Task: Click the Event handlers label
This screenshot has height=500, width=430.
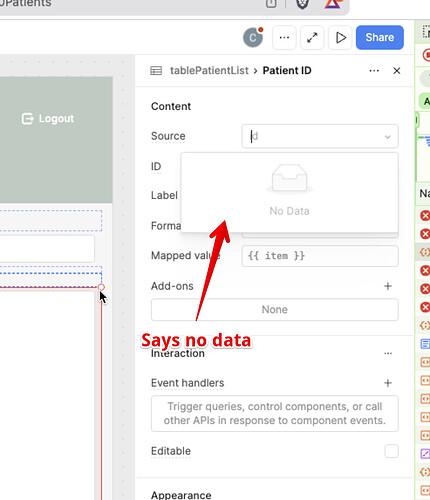Action: pyautogui.click(x=187, y=383)
